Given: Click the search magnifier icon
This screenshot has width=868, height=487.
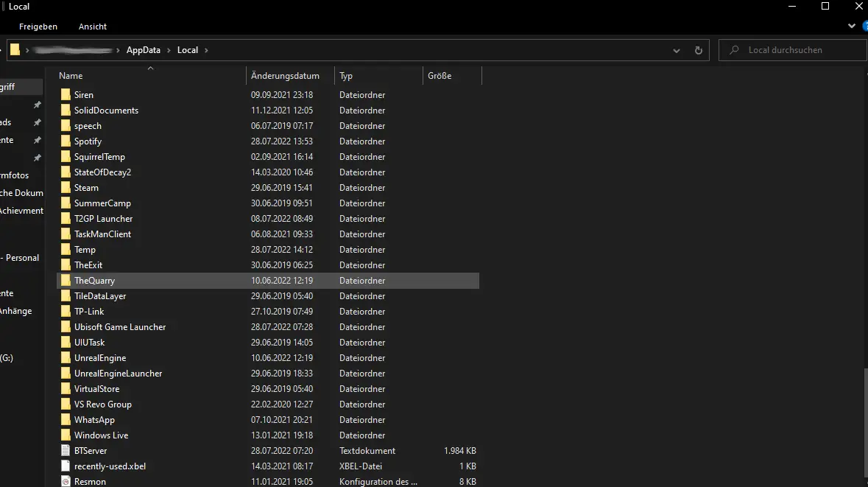Looking at the screenshot, I should [x=734, y=50].
